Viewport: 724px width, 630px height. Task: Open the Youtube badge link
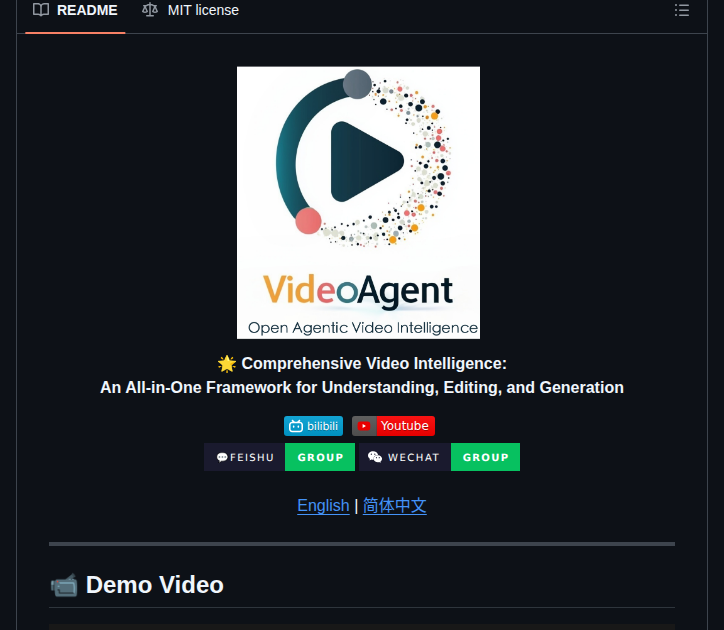click(393, 426)
